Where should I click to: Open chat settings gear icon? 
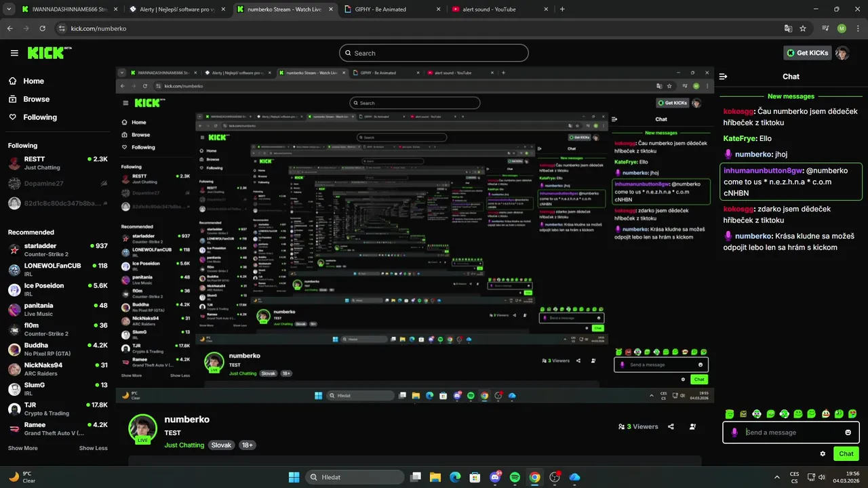click(x=823, y=453)
